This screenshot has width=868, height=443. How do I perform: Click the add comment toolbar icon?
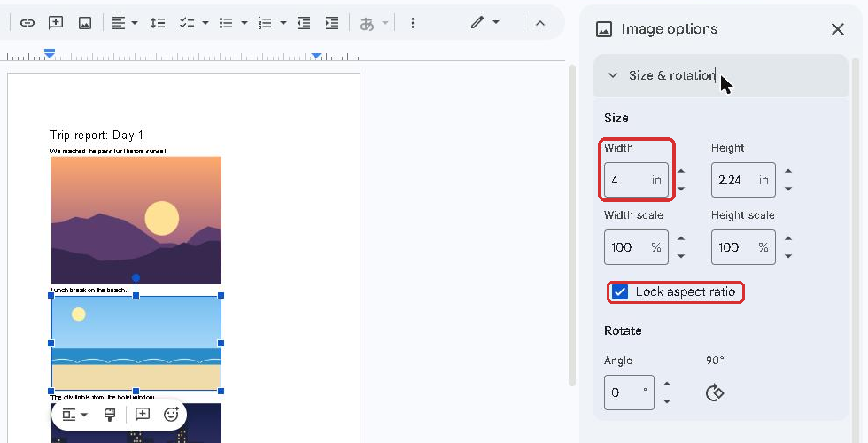pos(55,23)
